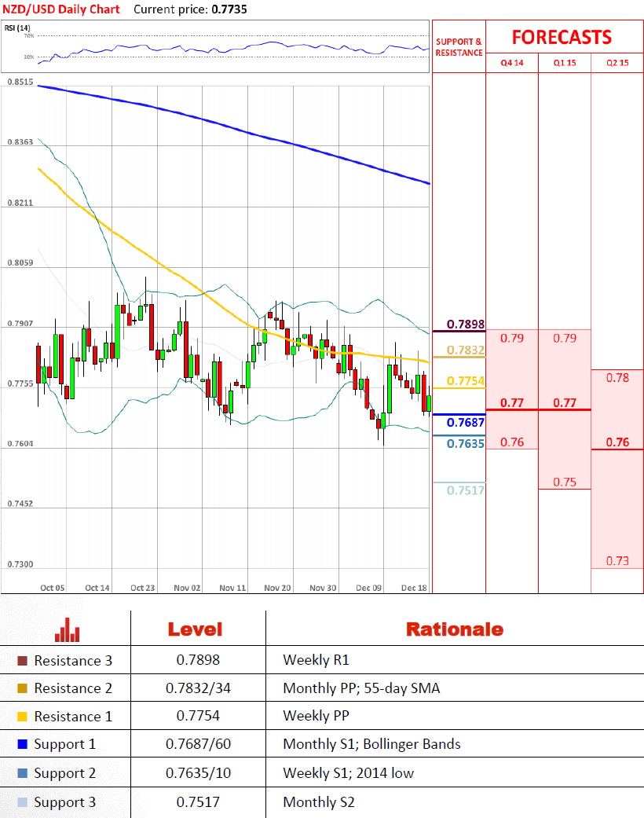This screenshot has width=644, height=818.
Task: Click the Monthly S2 rationale
Action: click(319, 802)
